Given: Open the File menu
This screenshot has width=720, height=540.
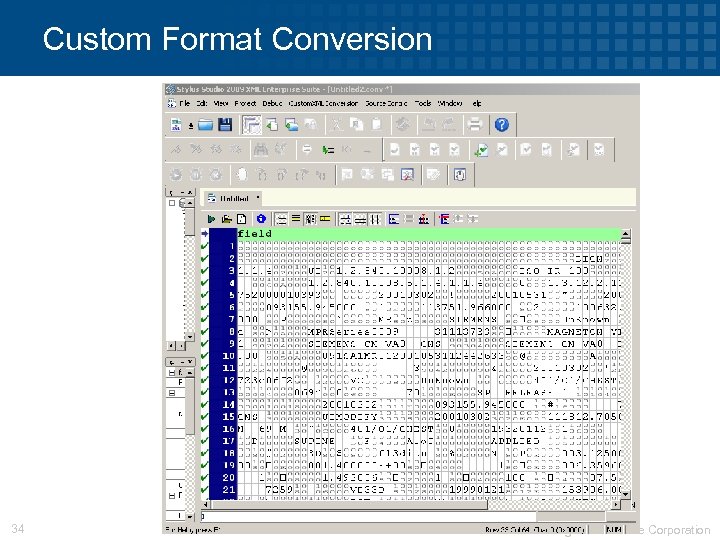Looking at the screenshot, I should click(184, 103).
